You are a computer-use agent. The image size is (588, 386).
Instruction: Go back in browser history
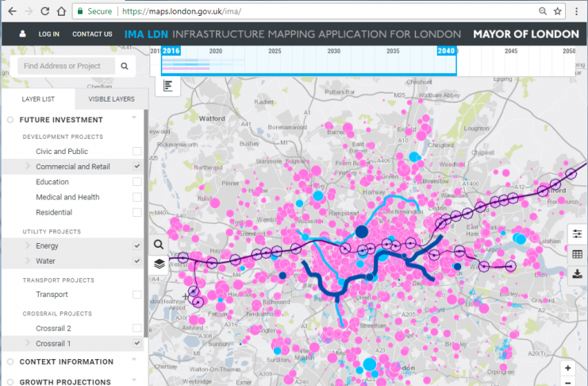12,11
